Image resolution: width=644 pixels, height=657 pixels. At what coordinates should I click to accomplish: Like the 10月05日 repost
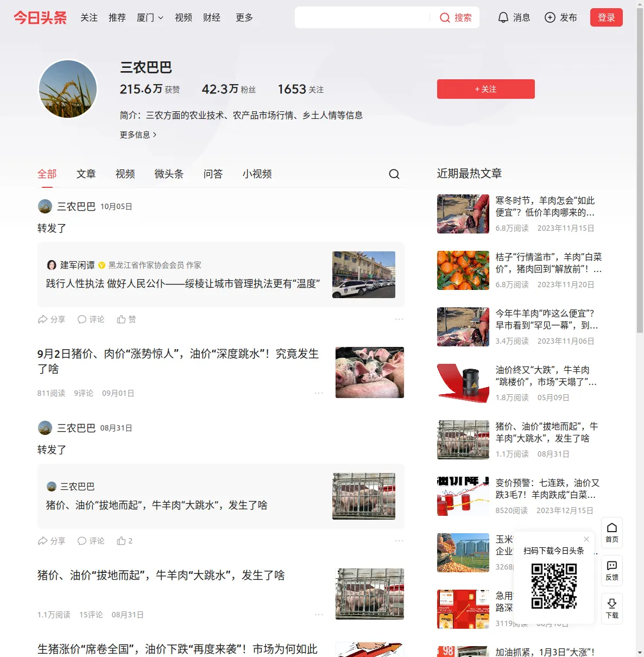[x=126, y=319]
